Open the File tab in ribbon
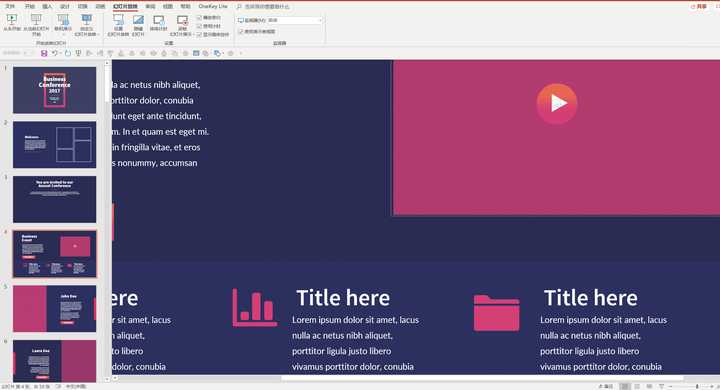The image size is (720, 390). [10, 6]
